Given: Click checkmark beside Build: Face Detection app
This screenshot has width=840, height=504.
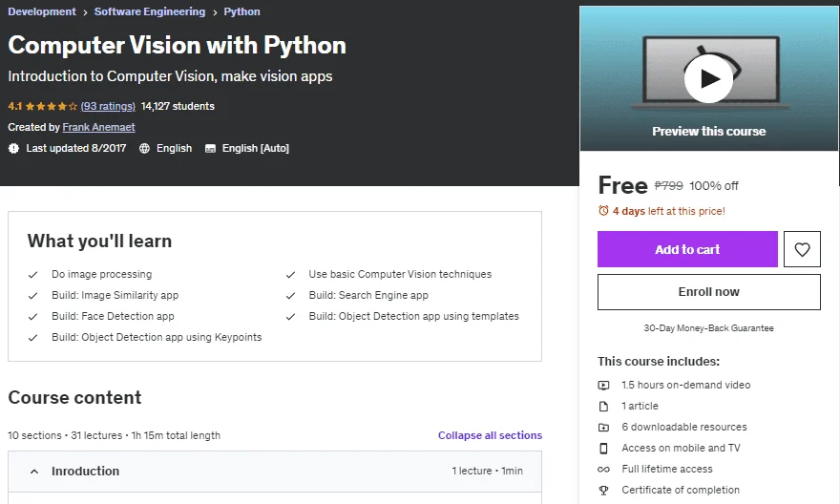Looking at the screenshot, I should 32,317.
